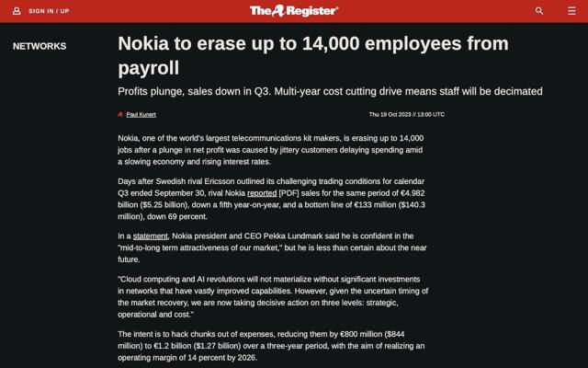Open the hamburger menu icon
This screenshot has width=588, height=368.
point(571,11)
